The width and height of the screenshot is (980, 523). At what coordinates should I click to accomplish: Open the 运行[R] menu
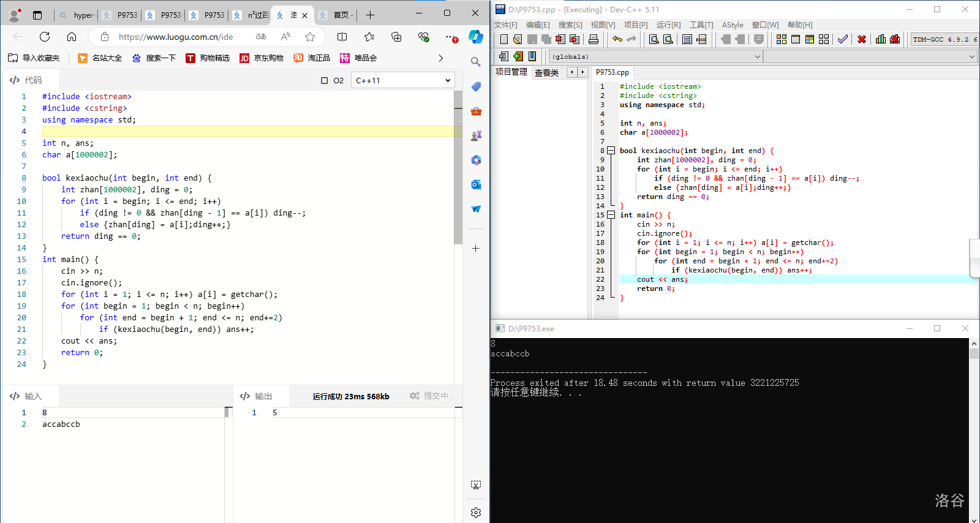[668, 25]
